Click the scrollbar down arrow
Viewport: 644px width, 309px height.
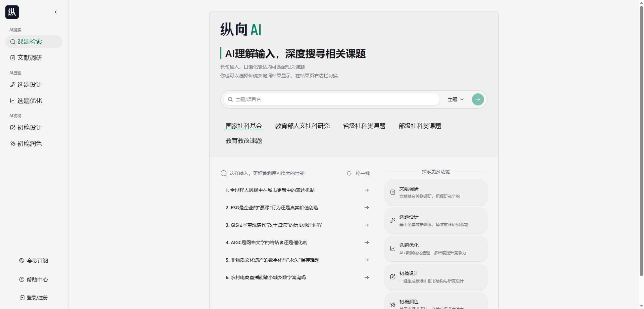click(641, 306)
